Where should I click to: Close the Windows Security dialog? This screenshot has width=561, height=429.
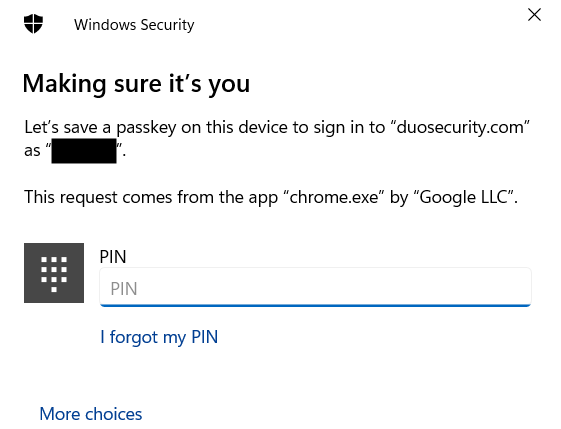point(534,15)
